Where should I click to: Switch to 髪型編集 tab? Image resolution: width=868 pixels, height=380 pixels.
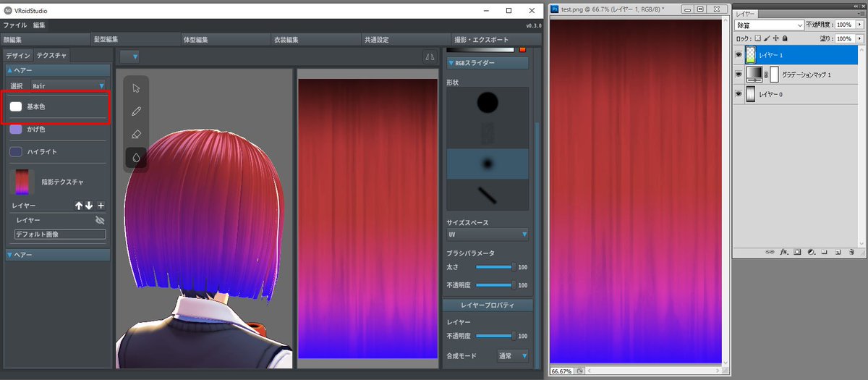135,39
